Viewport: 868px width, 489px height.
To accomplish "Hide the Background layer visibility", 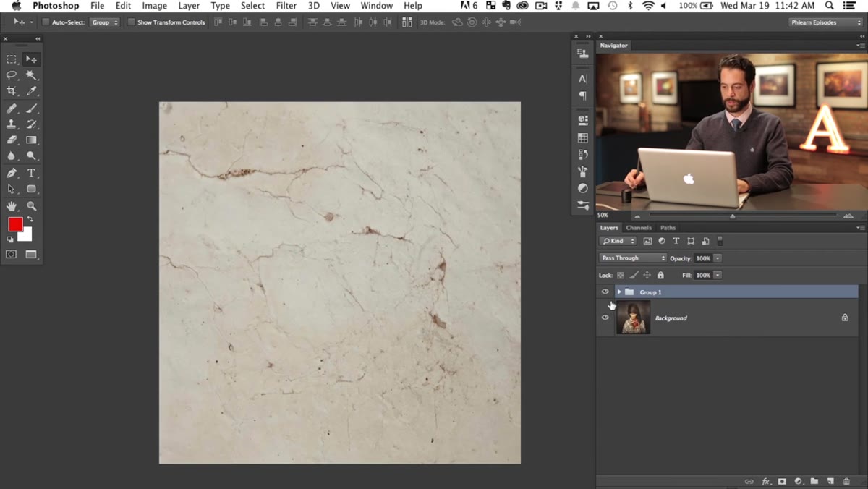I will coord(605,318).
